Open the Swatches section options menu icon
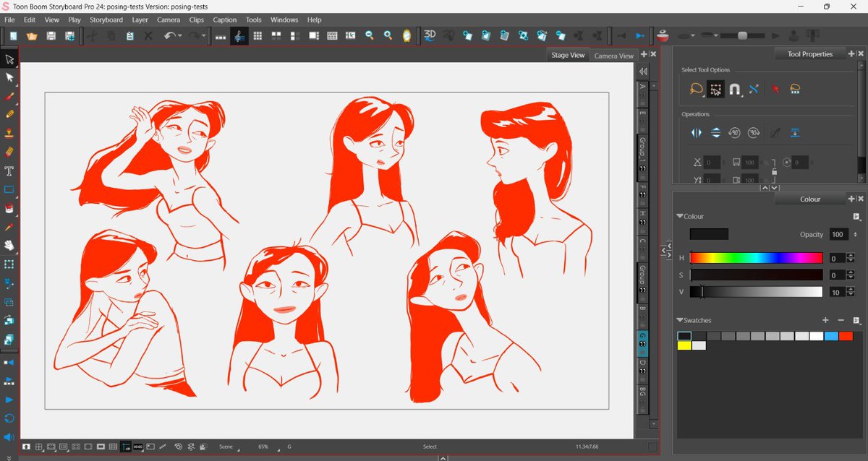 click(856, 320)
